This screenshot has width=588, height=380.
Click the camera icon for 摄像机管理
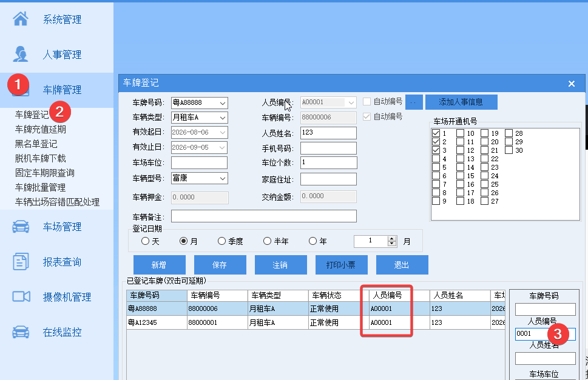21,296
